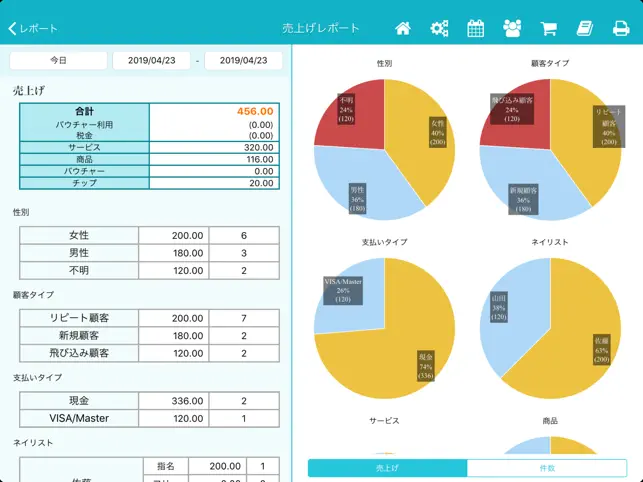Viewport: 643px width, 482px height.
Task: Open the home screen icon
Action: tap(403, 28)
